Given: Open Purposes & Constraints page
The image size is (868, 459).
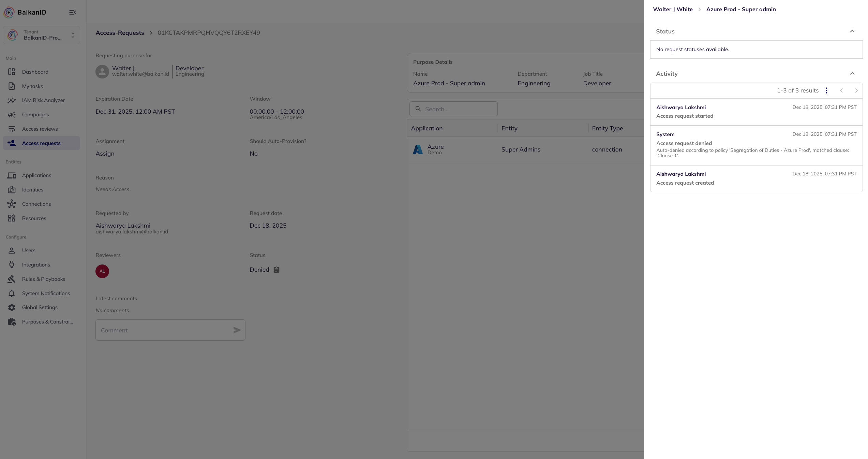Looking at the screenshot, I should pyautogui.click(x=47, y=322).
